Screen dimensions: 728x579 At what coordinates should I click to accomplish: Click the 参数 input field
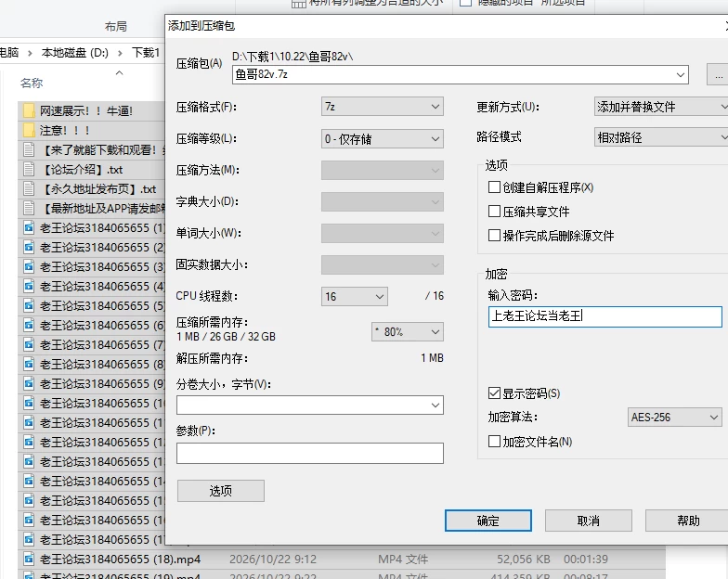click(x=310, y=453)
